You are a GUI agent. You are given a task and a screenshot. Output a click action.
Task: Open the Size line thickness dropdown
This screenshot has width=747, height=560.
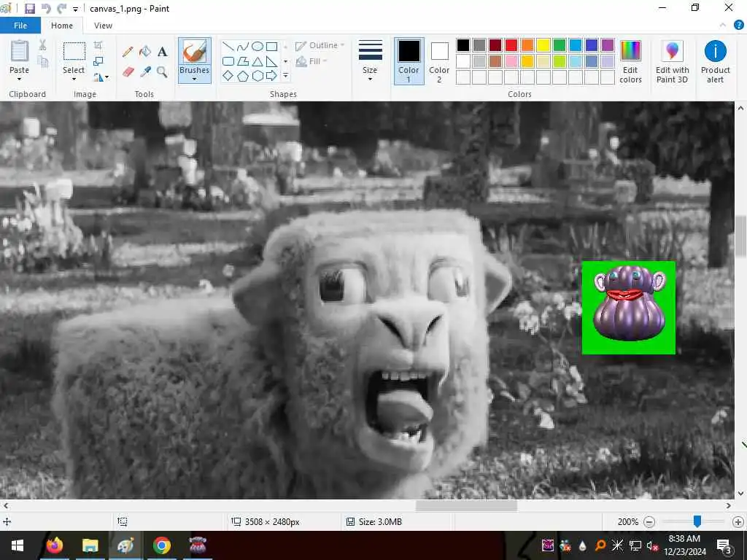click(x=370, y=61)
